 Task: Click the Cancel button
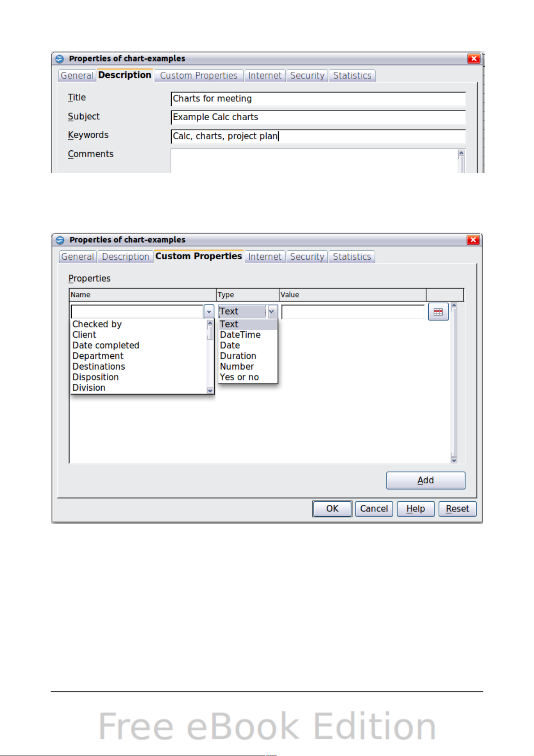[374, 509]
